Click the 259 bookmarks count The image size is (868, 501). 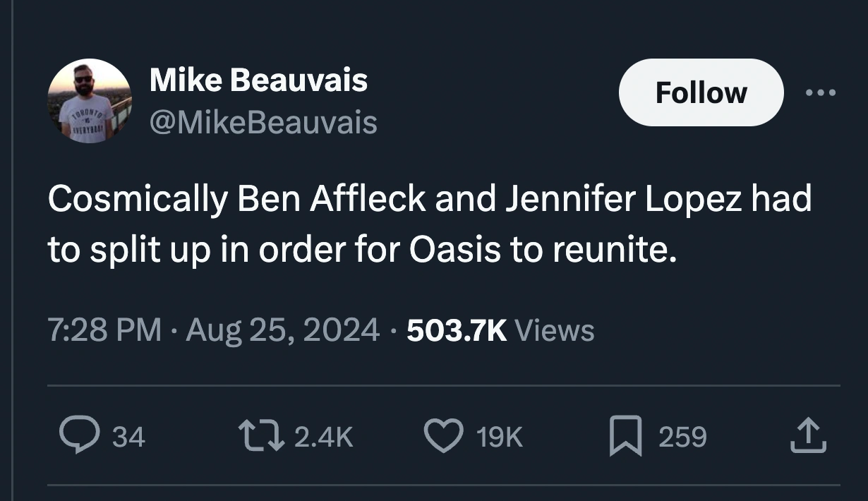[x=681, y=436]
